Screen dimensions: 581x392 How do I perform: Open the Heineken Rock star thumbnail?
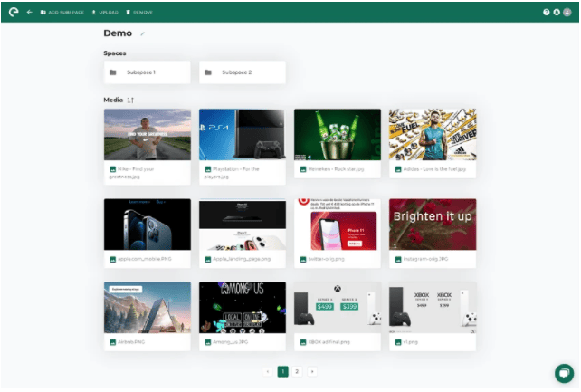(x=338, y=135)
